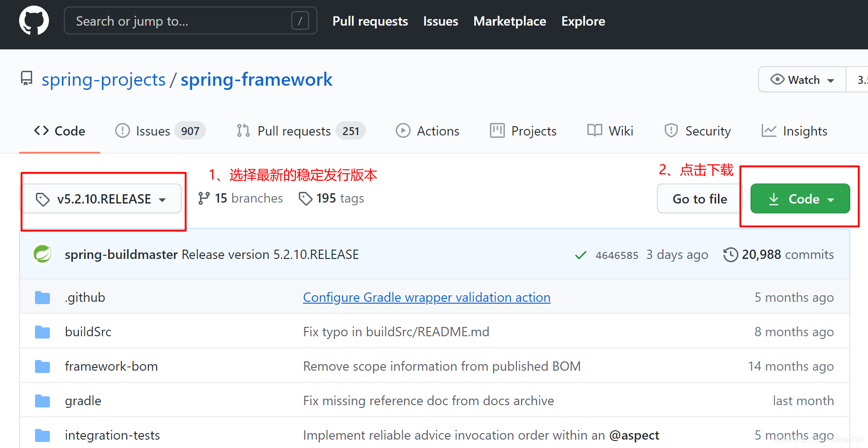Click the spring-buildmaster avatar
868x448 pixels.
42,254
